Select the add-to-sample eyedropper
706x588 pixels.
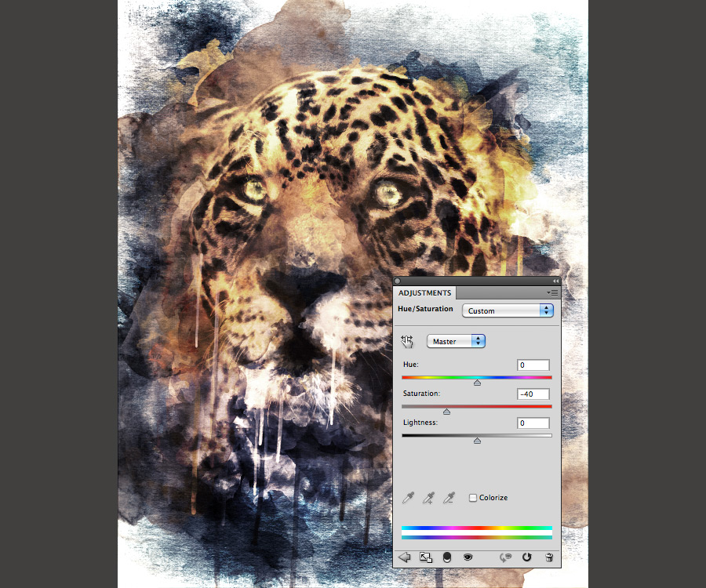(x=428, y=497)
